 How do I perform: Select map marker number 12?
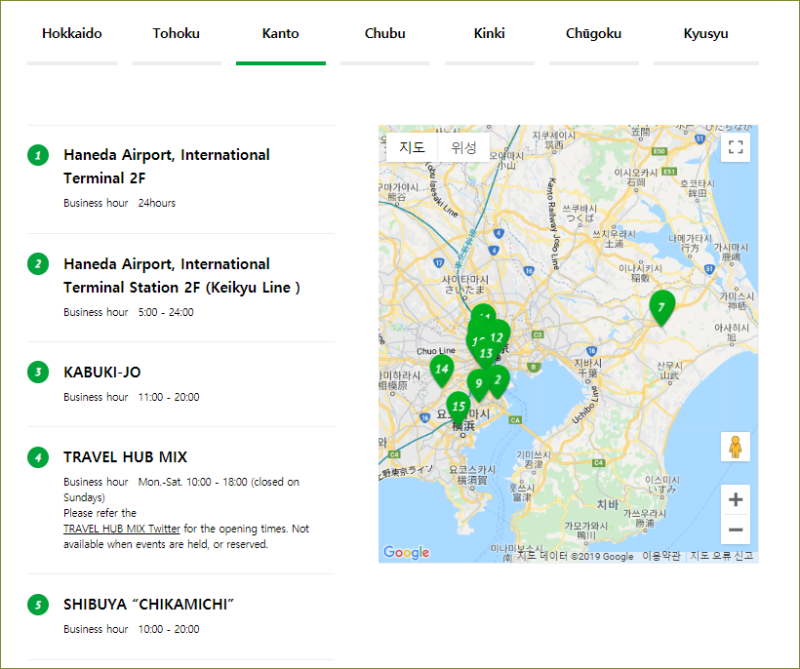(497, 335)
